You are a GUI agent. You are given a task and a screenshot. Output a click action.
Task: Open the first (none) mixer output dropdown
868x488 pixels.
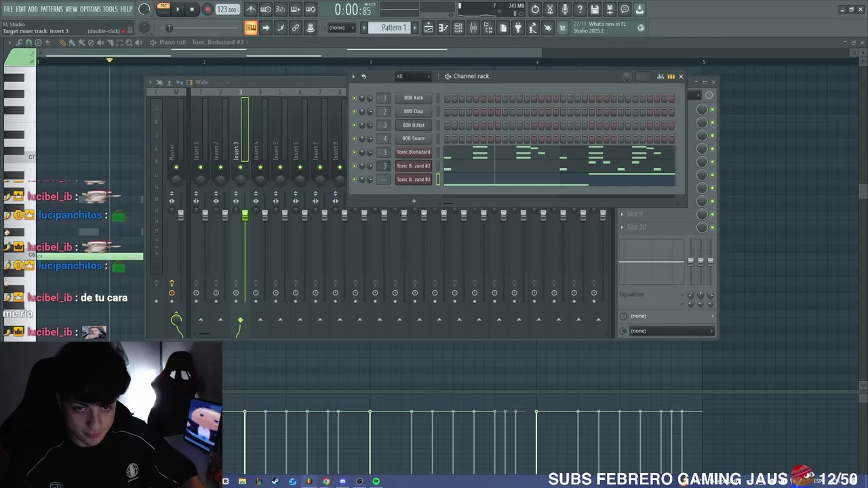(x=667, y=316)
